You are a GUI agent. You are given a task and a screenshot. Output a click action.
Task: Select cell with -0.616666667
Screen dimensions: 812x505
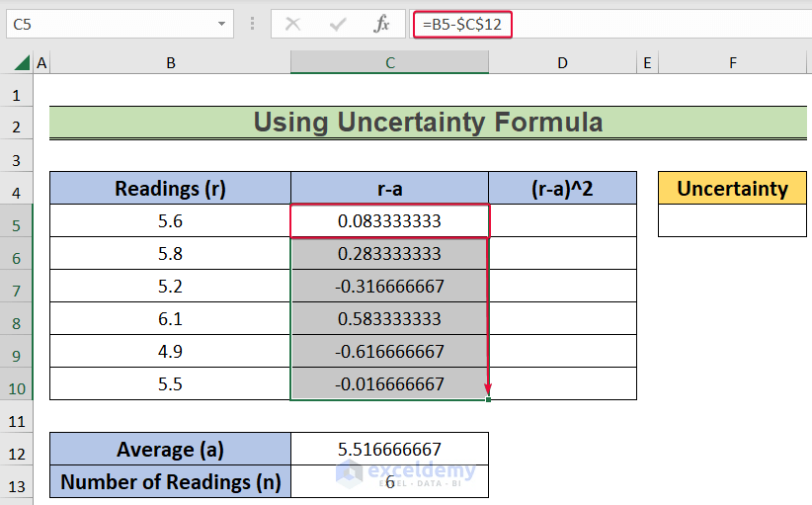(389, 351)
